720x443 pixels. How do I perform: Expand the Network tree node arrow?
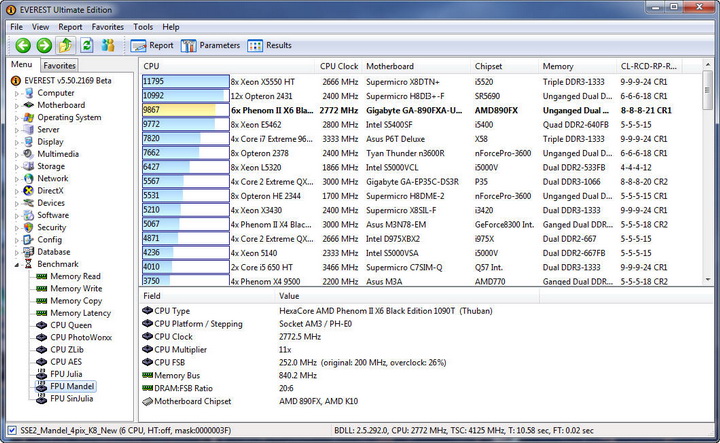pyautogui.click(x=17, y=179)
